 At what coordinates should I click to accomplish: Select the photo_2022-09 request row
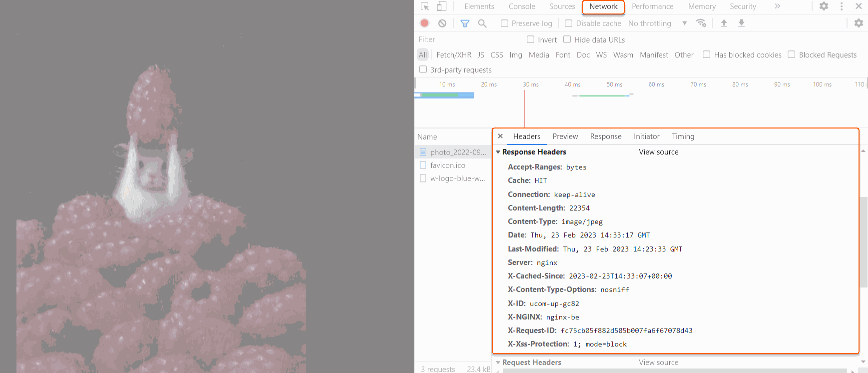coord(453,152)
